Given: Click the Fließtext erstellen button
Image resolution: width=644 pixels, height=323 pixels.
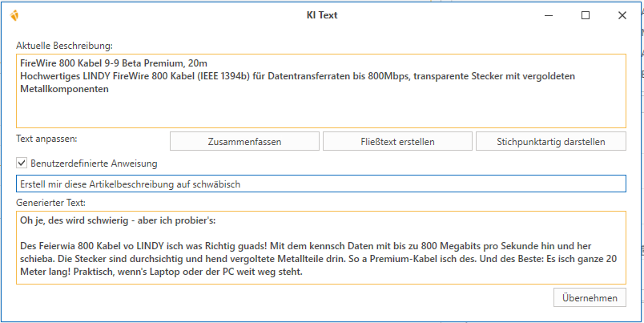Looking at the screenshot, I should [x=397, y=141].
